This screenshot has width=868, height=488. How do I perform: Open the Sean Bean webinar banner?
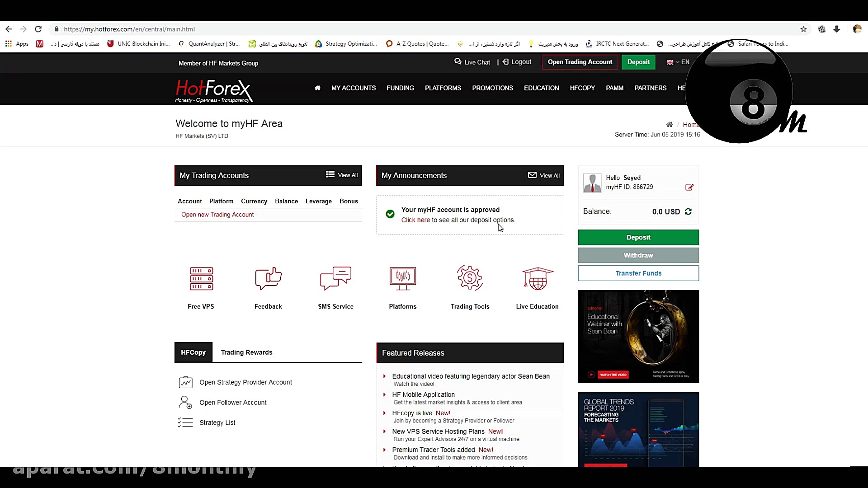click(x=638, y=337)
